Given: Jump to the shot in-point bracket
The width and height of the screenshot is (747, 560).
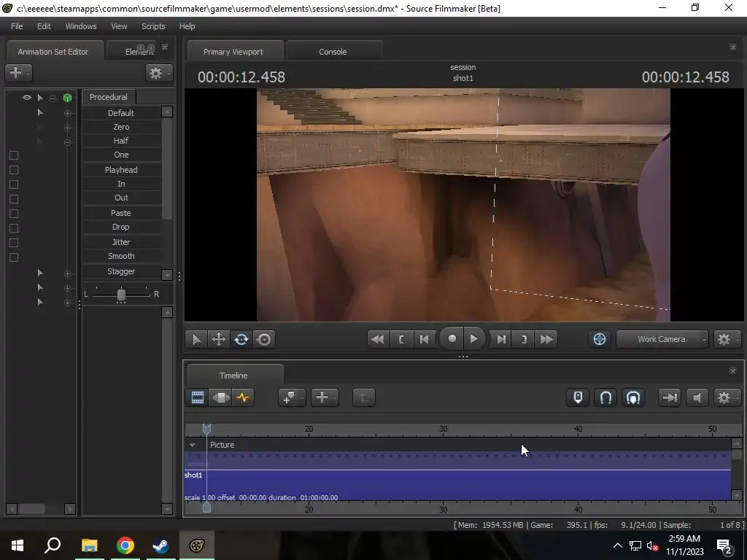Looking at the screenshot, I should tap(401, 339).
